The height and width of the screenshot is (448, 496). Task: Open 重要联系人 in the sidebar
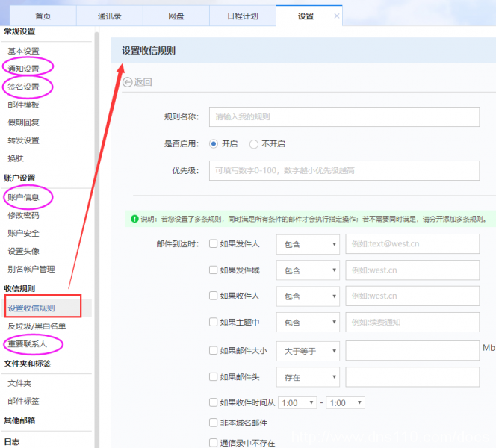[28, 344]
